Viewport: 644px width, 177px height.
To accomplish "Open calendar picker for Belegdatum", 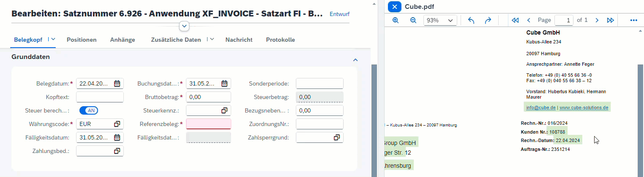I will coord(117,84).
